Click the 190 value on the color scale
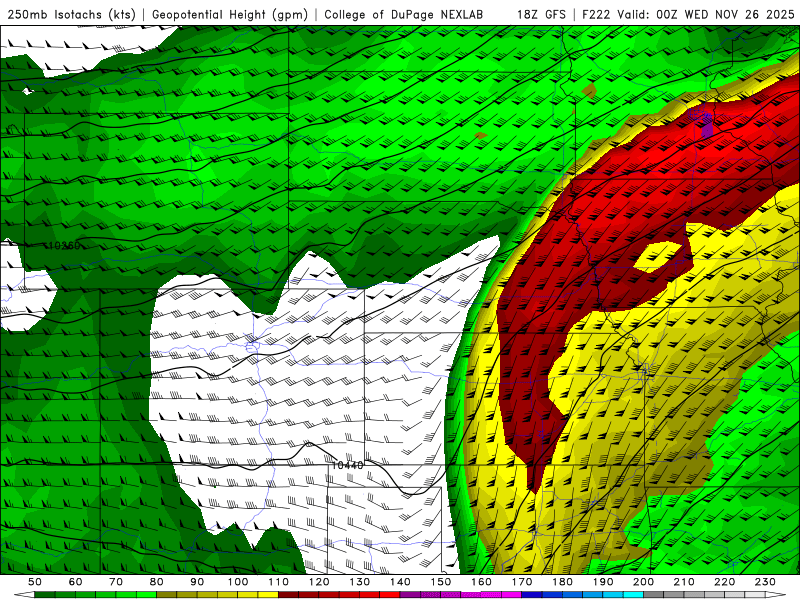800x600 pixels. point(604,582)
